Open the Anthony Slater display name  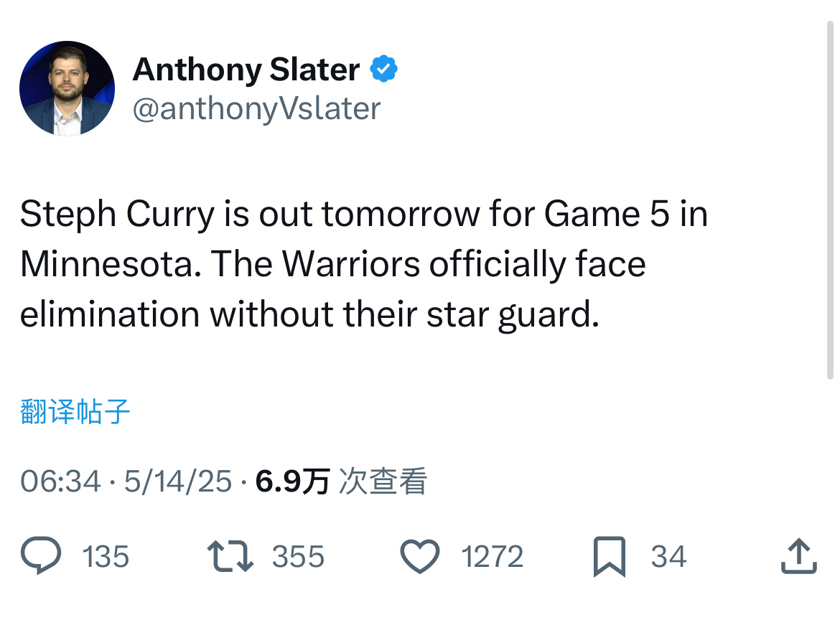coord(246,70)
